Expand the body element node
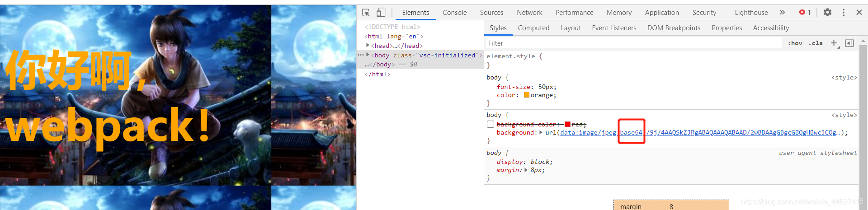The width and height of the screenshot is (868, 210). (x=368, y=55)
